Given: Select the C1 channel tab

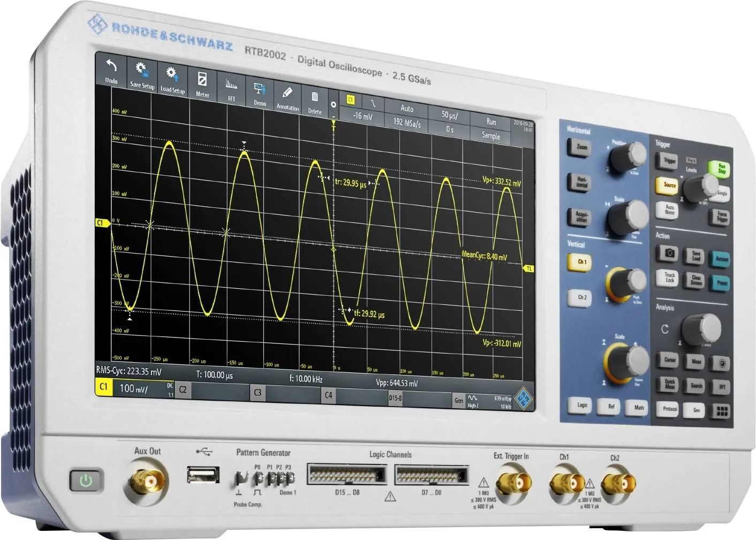Looking at the screenshot, I should point(104,386).
